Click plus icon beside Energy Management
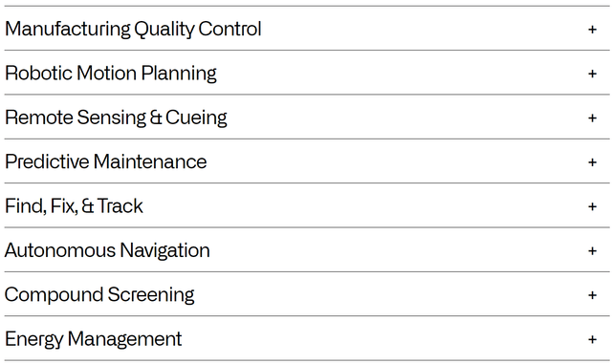The image size is (612, 364). [x=592, y=339]
